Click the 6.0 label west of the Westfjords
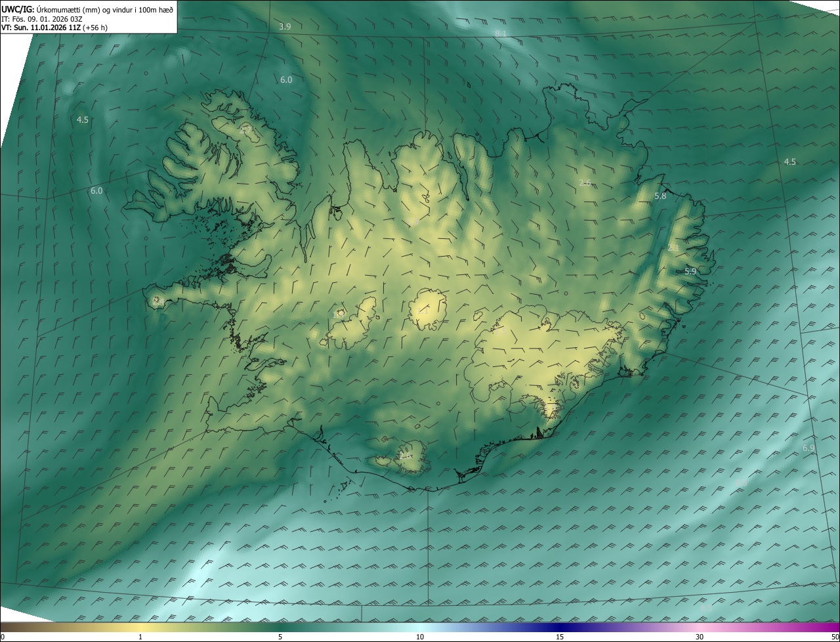 (x=96, y=191)
